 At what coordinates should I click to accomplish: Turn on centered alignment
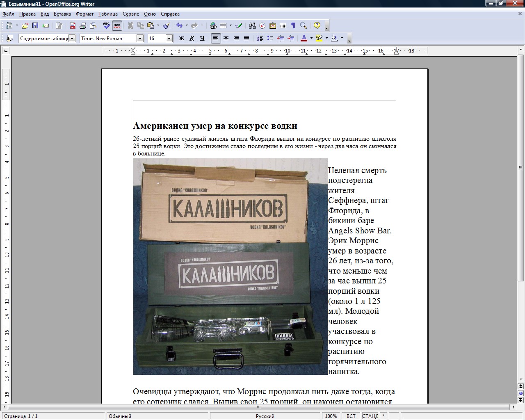point(226,38)
